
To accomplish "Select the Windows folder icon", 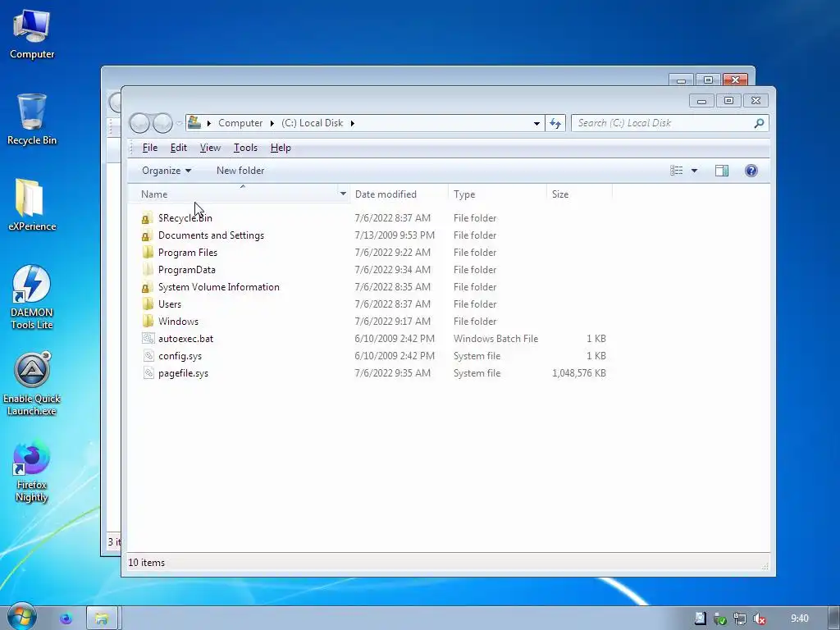I will [x=148, y=322].
